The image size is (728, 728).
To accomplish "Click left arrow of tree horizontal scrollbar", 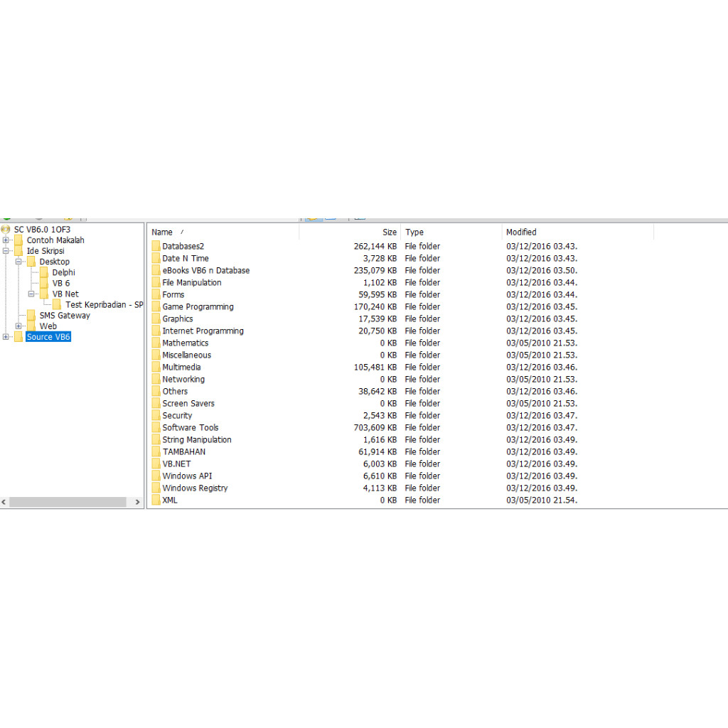I will point(4,502).
